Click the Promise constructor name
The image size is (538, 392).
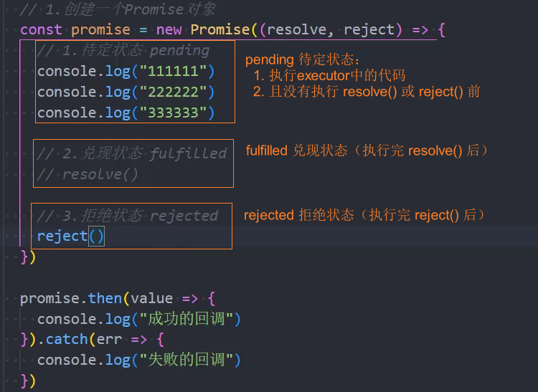[x=220, y=29]
